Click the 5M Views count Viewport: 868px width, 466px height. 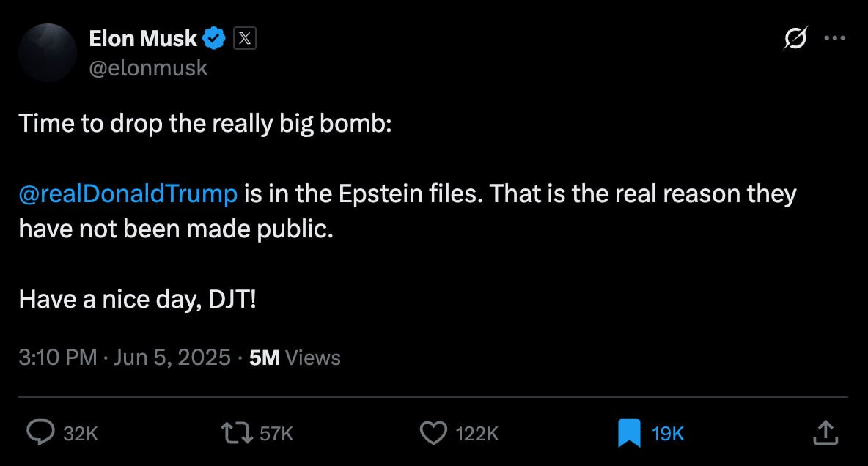coord(295,358)
